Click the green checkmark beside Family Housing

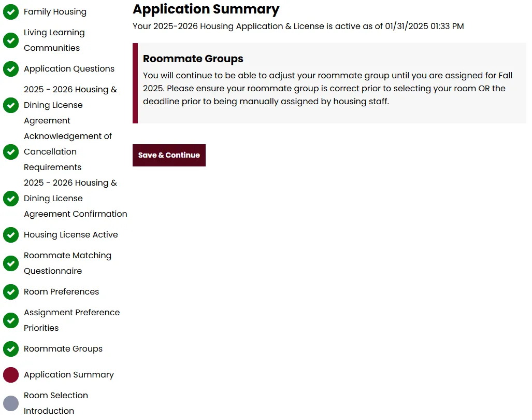click(x=11, y=12)
